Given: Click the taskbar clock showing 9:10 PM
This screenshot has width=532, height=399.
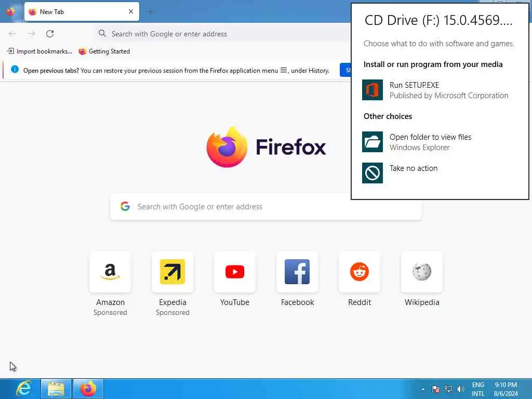Looking at the screenshot, I should 506,389.
